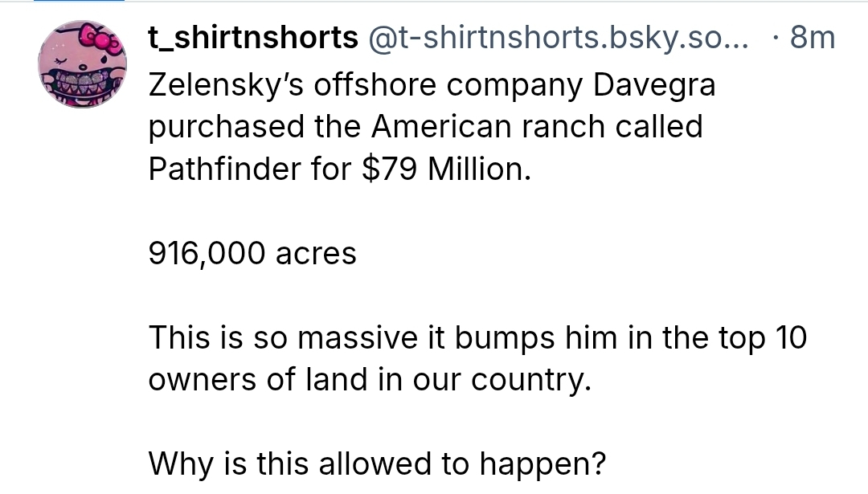Click the 916,000 acres line

click(252, 253)
